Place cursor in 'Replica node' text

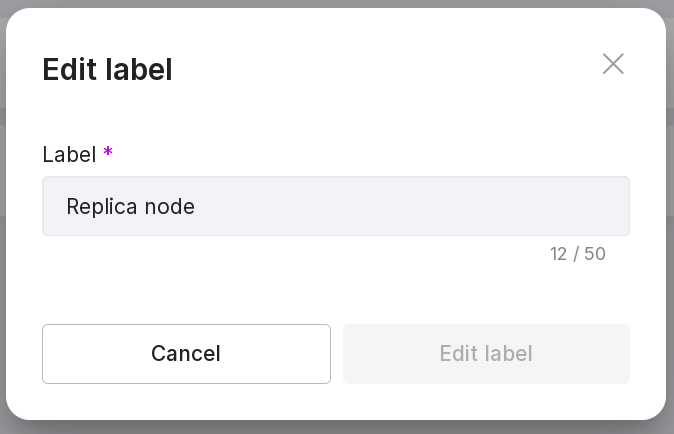[x=130, y=207]
